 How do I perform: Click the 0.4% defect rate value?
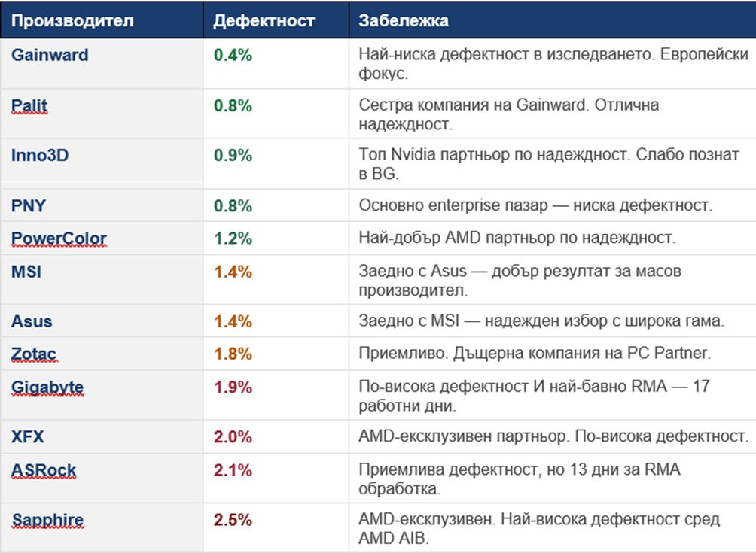pyautogui.click(x=233, y=55)
